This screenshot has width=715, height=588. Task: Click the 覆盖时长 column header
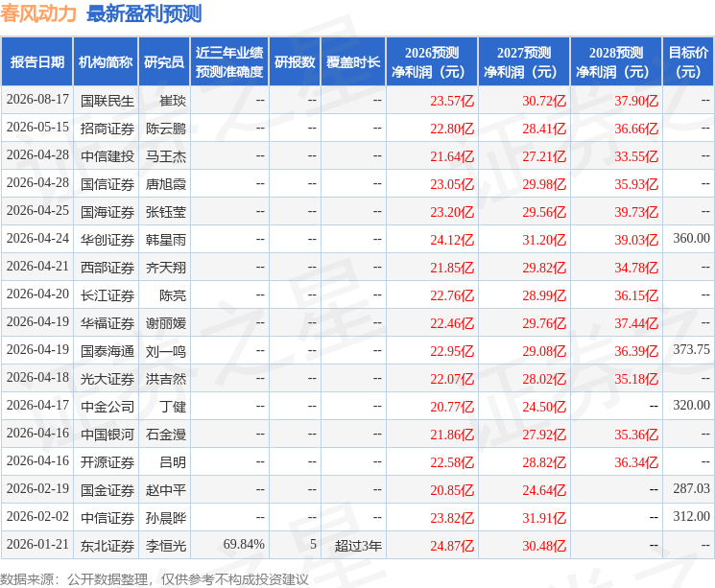[x=353, y=62]
